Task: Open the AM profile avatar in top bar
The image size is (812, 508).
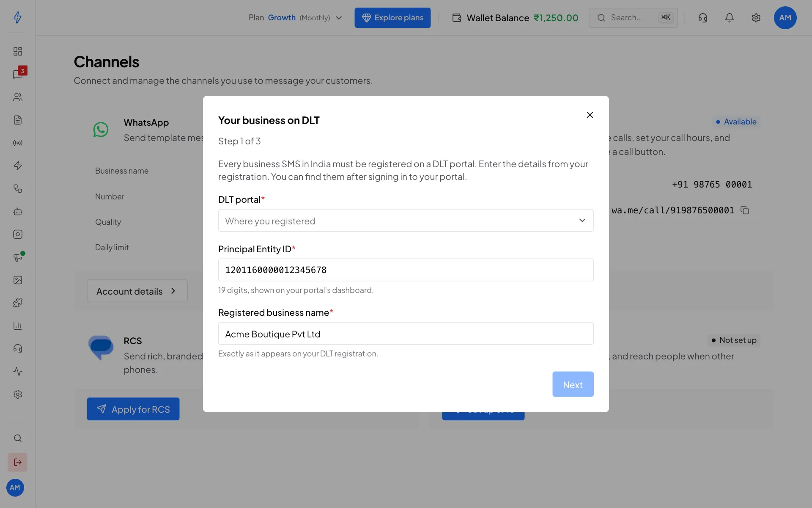Action: pyautogui.click(x=785, y=18)
